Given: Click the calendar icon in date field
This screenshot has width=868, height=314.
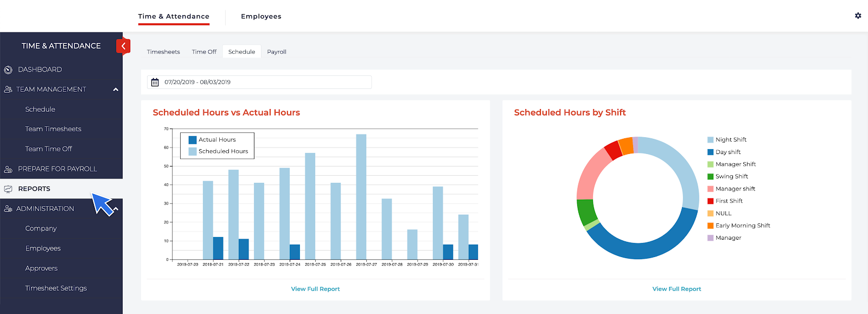Looking at the screenshot, I should click(155, 82).
